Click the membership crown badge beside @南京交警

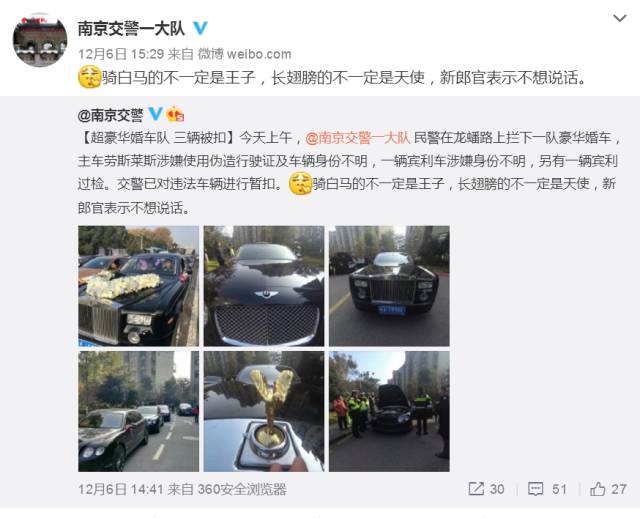coord(175,114)
